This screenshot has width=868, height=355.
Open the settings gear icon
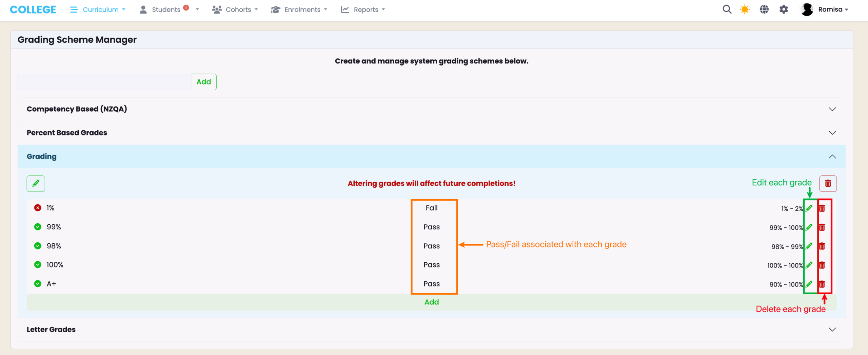click(x=784, y=10)
